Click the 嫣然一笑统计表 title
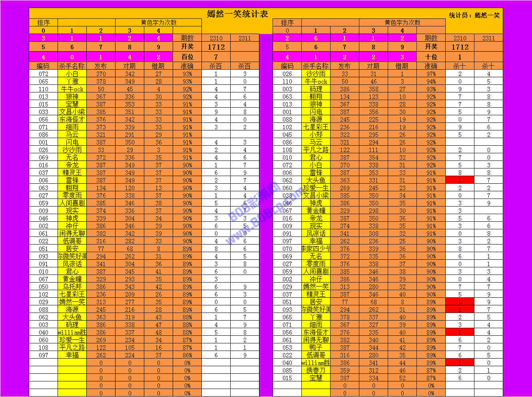532x397 pixels. (237, 14)
